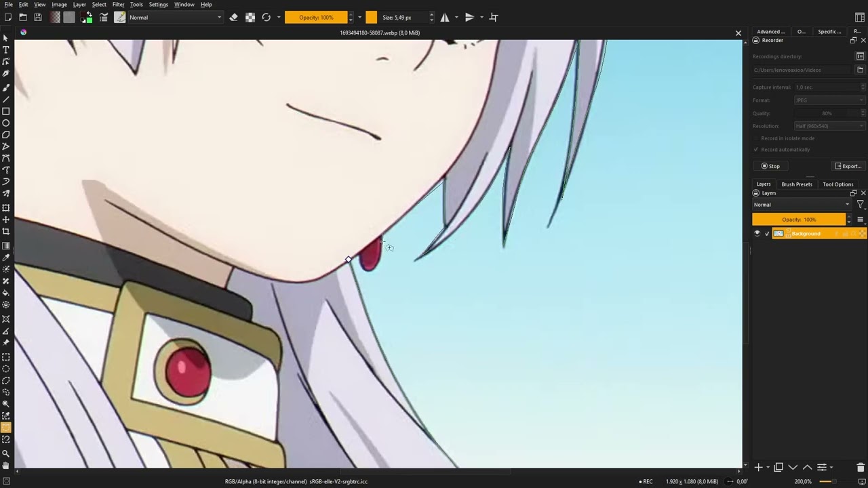
Task: Select the Line tool
Action: tap(6, 99)
